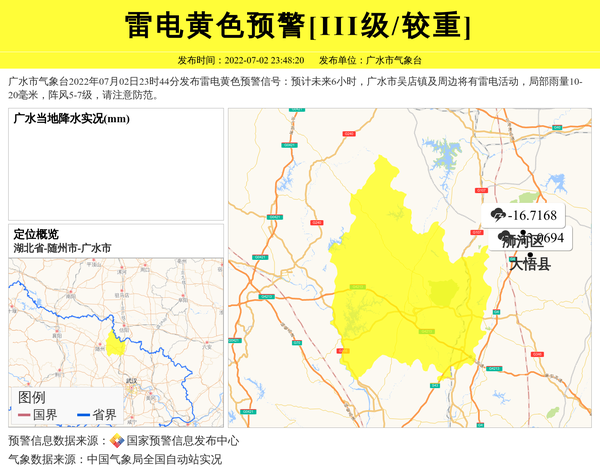Screen dimensions: 600x471
Task: Click the 雷电黄色预警 title banner
Action: point(299,25)
